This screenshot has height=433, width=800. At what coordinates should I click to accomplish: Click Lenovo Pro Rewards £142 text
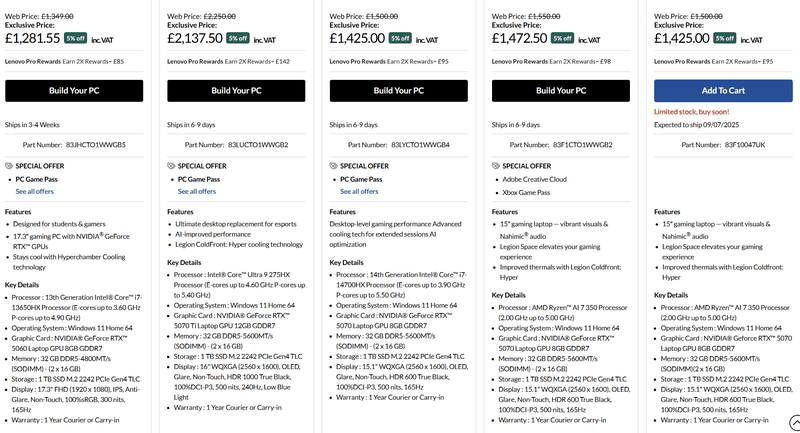click(228, 61)
